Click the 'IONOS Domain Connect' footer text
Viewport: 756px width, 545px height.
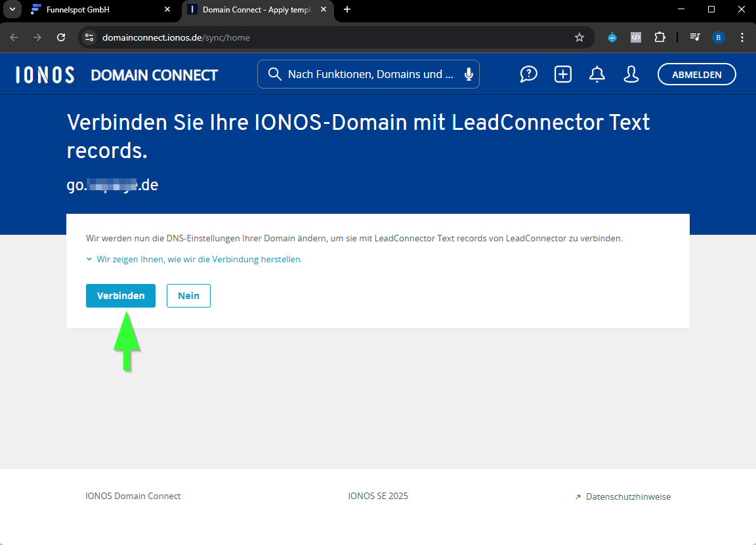pyautogui.click(x=133, y=496)
